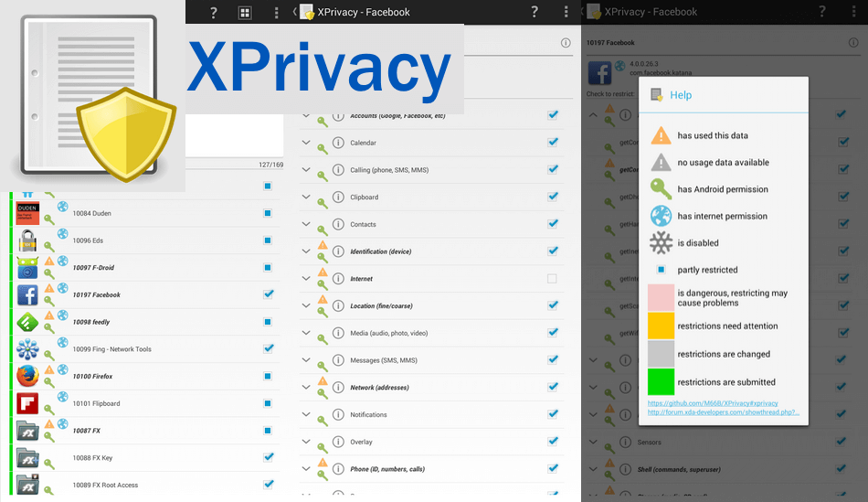Screen dimensions: 868x502
Task: Toggle restriction checkbox for 10088 FX Key
Action: point(269,457)
